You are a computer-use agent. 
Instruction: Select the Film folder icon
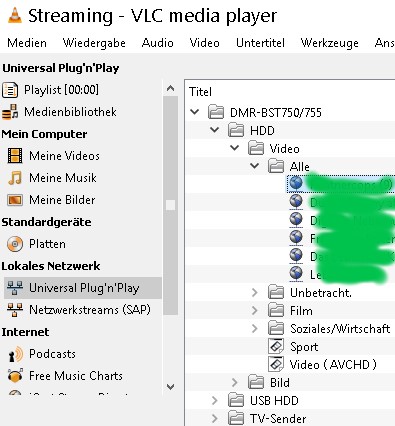[x=276, y=310]
